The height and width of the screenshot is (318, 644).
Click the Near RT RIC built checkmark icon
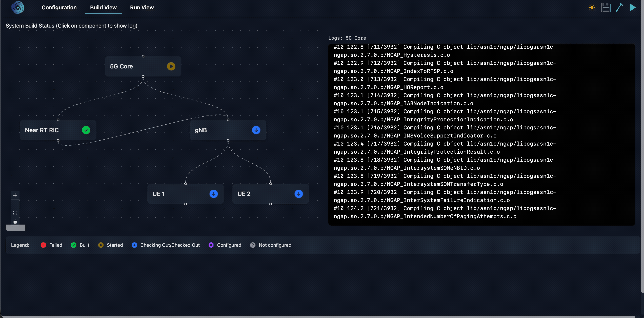(86, 130)
